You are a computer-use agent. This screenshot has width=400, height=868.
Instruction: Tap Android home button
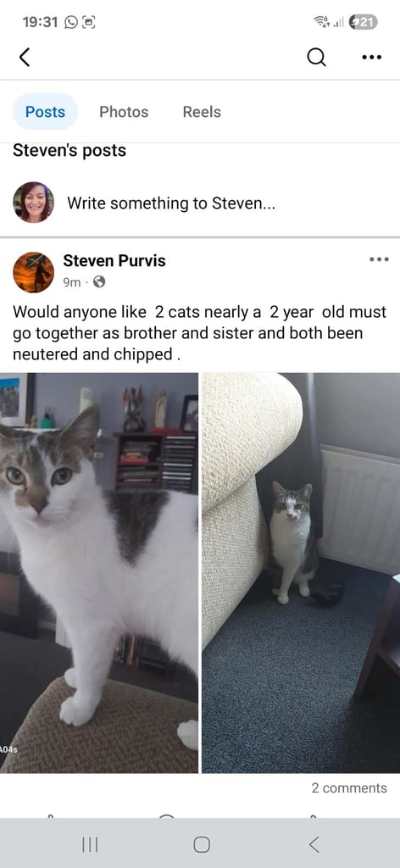(202, 844)
